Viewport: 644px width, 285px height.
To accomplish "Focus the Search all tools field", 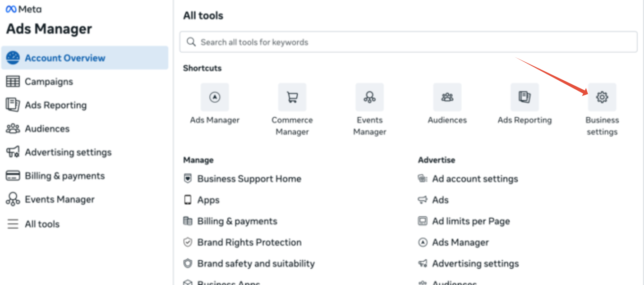I will [409, 42].
